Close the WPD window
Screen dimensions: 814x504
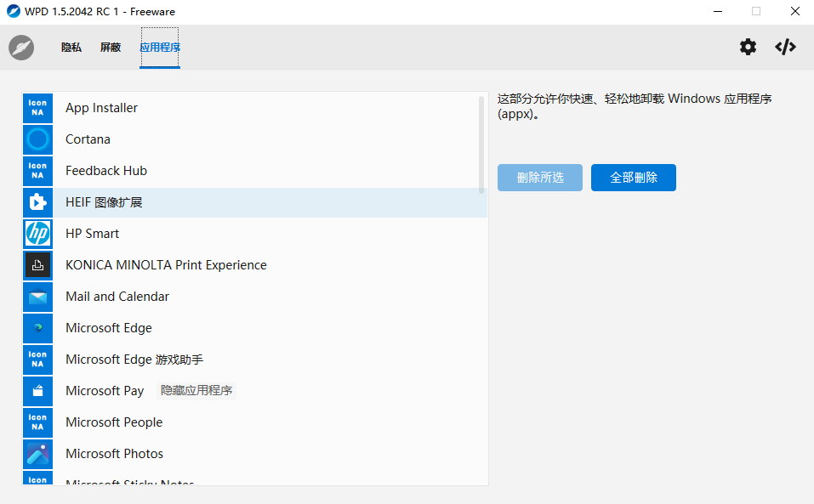point(794,11)
